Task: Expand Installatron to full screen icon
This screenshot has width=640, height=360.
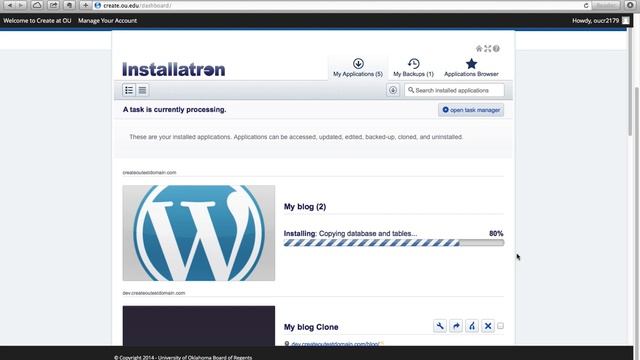Action: pyautogui.click(x=488, y=49)
